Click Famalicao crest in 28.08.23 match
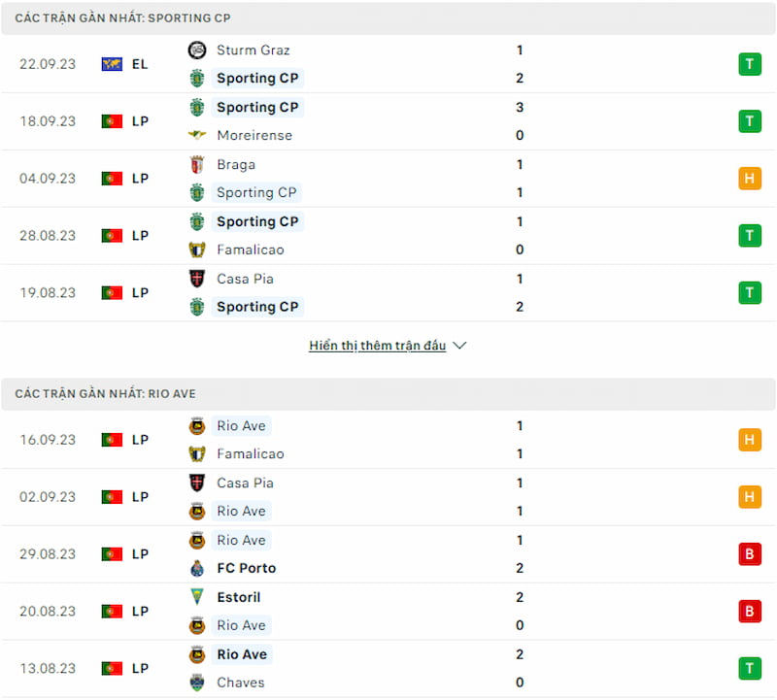 (x=197, y=250)
